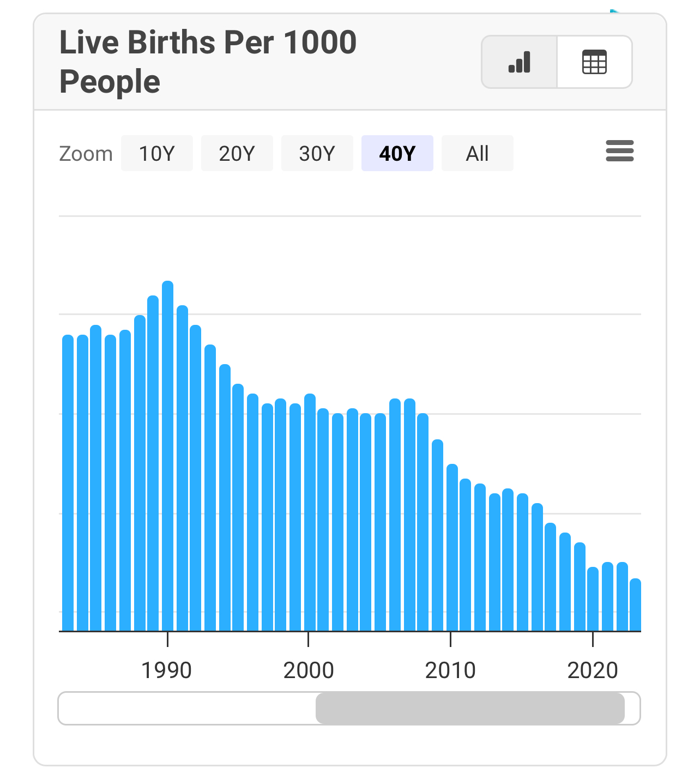Viewport: 700px width, 780px height.
Task: Click the bar above the 2020 tick
Action: point(593,600)
